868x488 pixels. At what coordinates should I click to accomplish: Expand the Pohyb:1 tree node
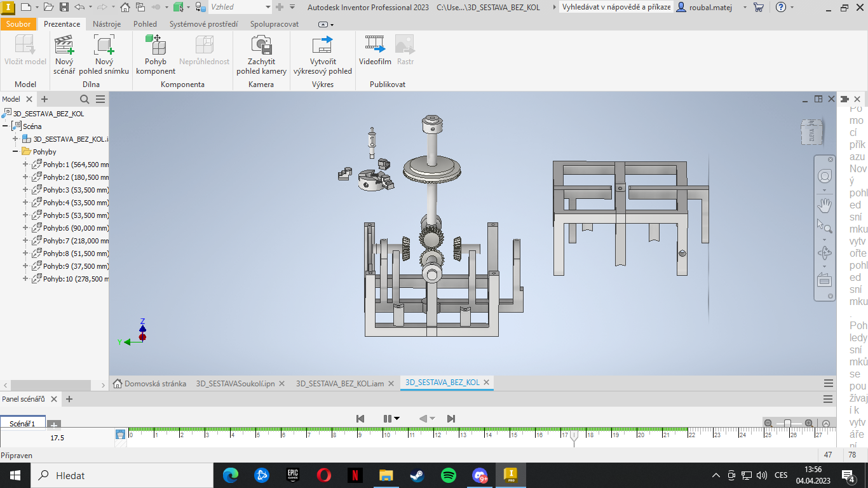tap(25, 165)
